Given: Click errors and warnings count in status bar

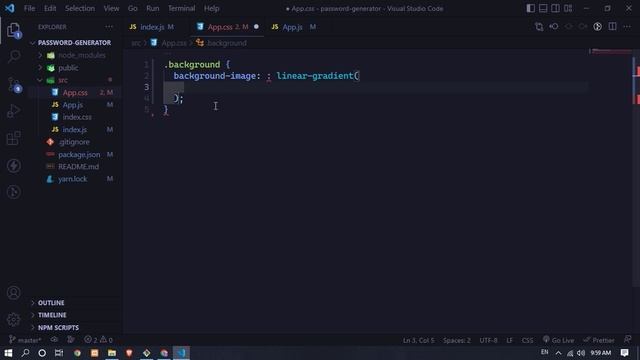Looking at the screenshot, I should tap(98, 340).
